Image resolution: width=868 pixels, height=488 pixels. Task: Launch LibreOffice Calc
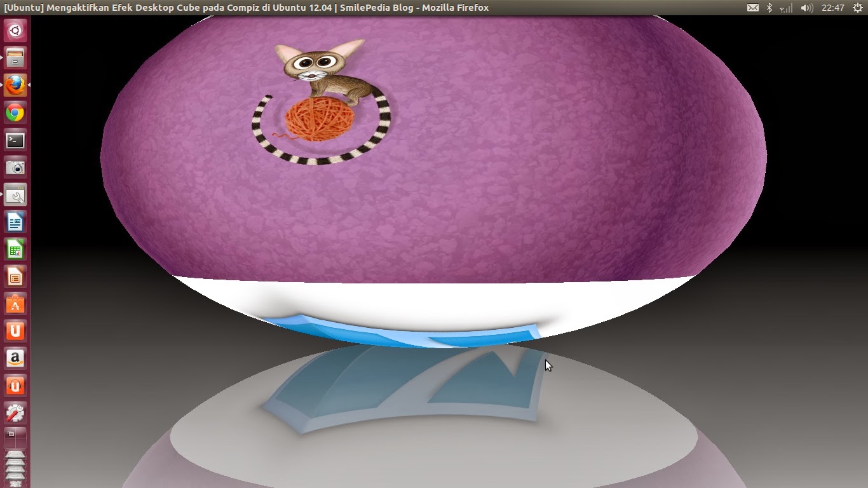[15, 250]
